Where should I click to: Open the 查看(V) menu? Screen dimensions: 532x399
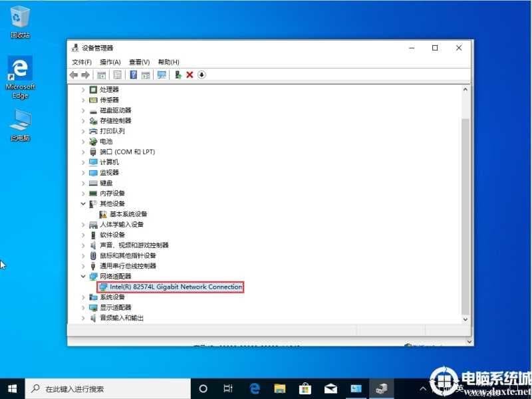coord(140,62)
